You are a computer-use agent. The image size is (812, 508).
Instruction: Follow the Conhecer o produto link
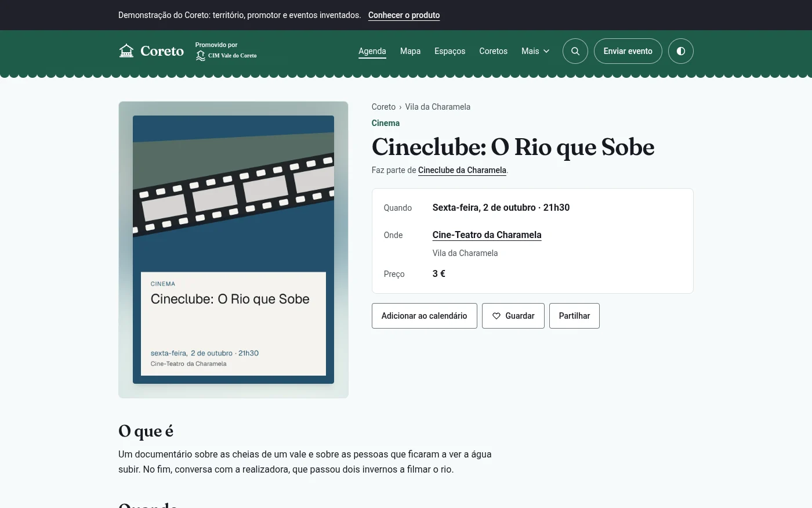coord(404,15)
